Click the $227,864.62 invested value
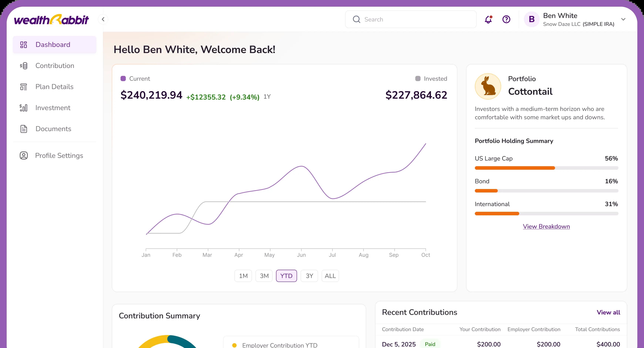This screenshot has width=644, height=348. tap(416, 95)
